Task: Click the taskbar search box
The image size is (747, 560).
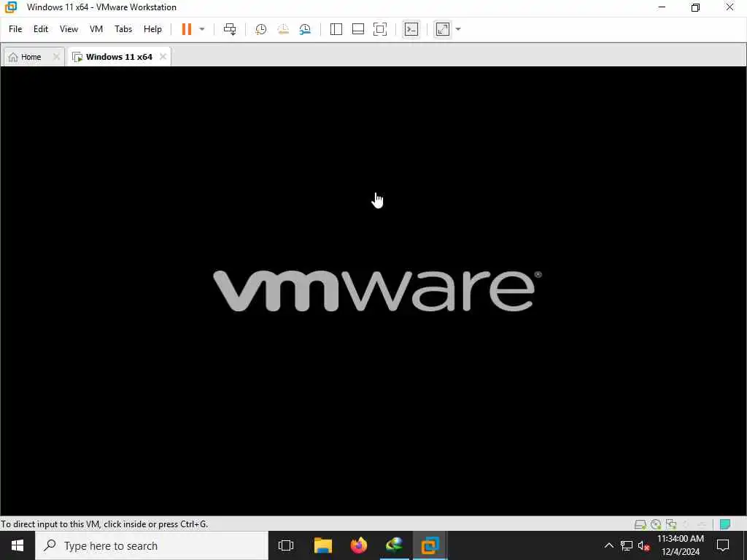Action: (x=152, y=545)
